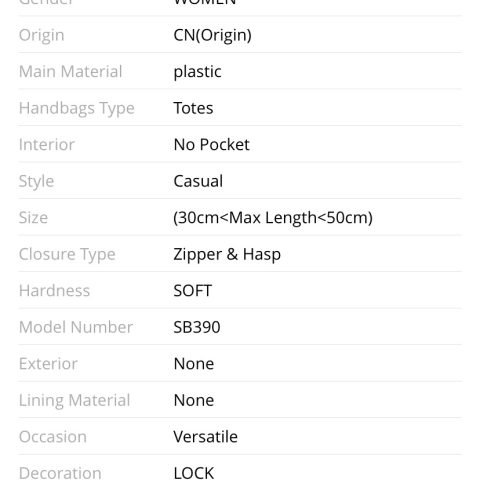Viewport: 480px width, 480px height.
Task: Select the Style label
Action: pos(36,182)
